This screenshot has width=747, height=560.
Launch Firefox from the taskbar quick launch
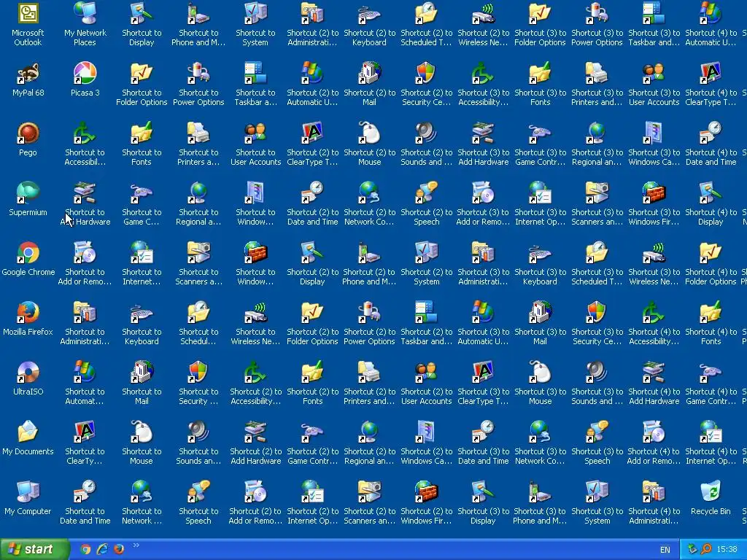coord(119,549)
